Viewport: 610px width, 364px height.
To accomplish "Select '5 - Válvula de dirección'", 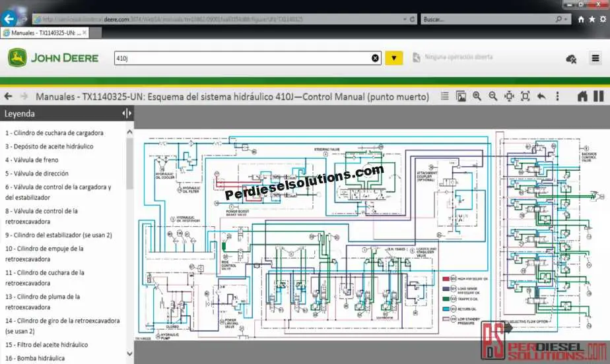I will point(37,173).
